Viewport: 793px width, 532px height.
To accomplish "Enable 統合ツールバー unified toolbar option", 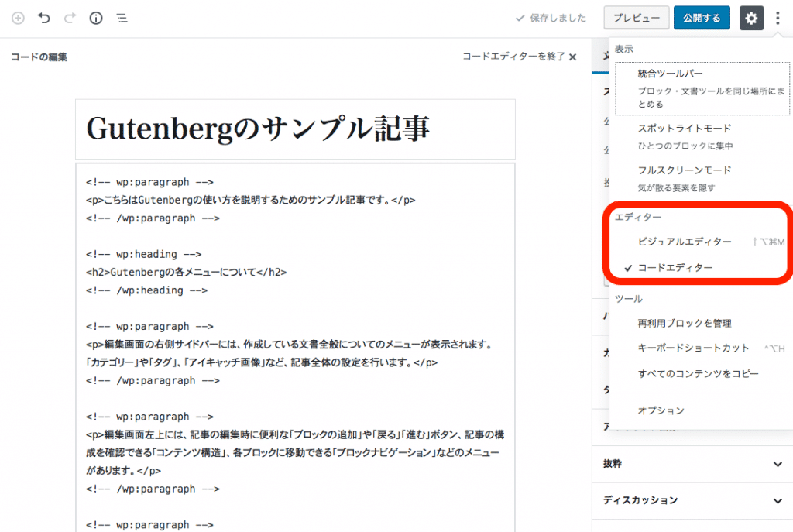I will click(x=702, y=88).
